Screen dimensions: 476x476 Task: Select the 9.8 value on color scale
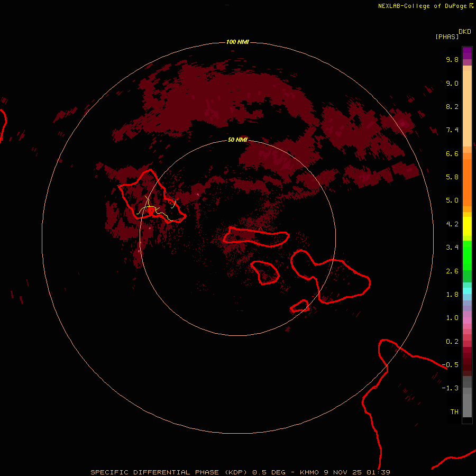click(452, 59)
